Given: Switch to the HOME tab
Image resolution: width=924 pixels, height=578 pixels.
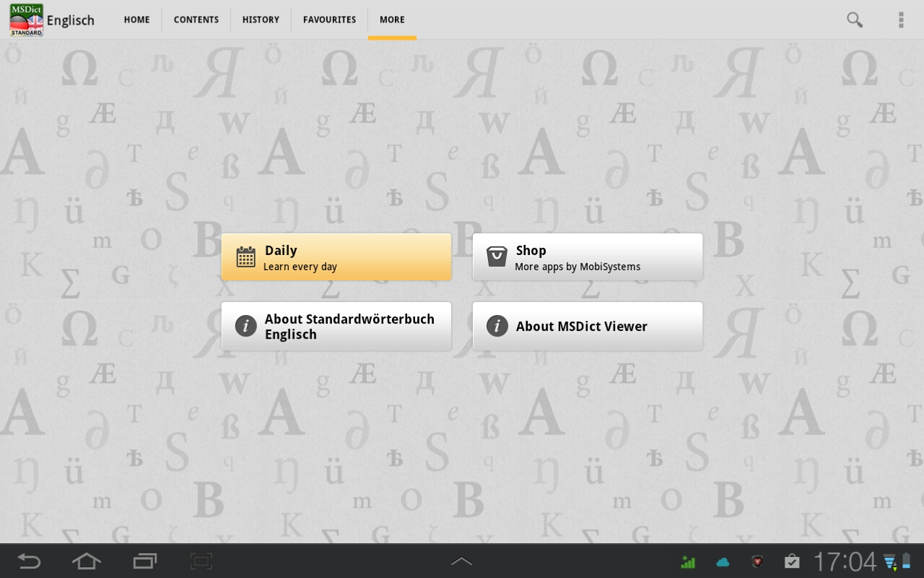Looking at the screenshot, I should pos(136,20).
